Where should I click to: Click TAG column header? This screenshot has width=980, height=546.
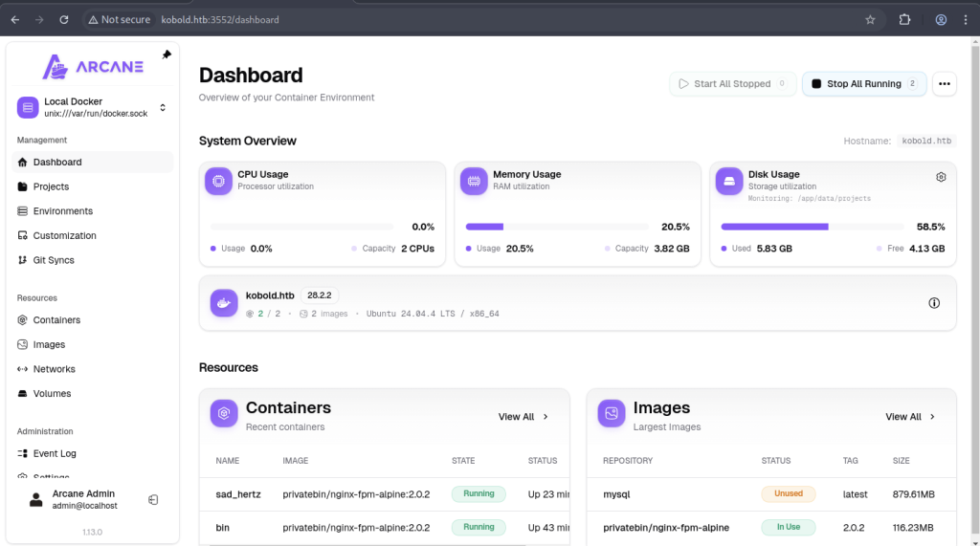tap(850, 460)
